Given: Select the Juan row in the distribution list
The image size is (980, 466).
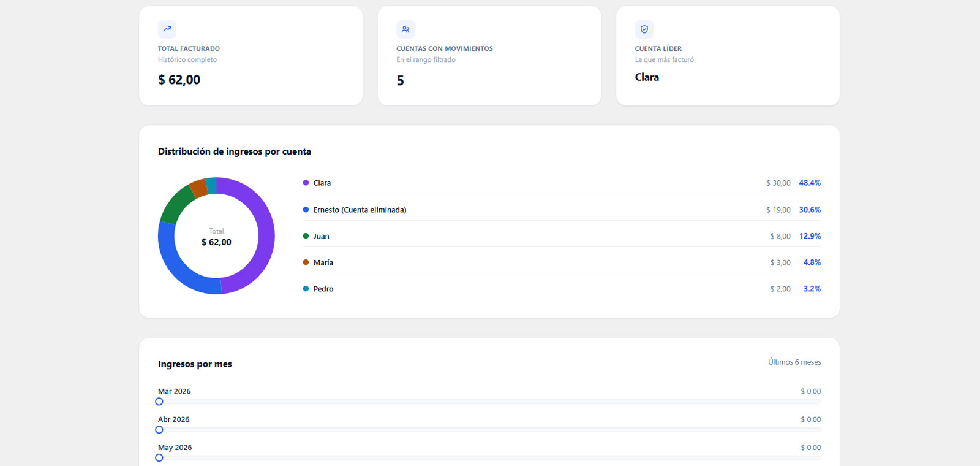Looking at the screenshot, I should pyautogui.click(x=562, y=236).
